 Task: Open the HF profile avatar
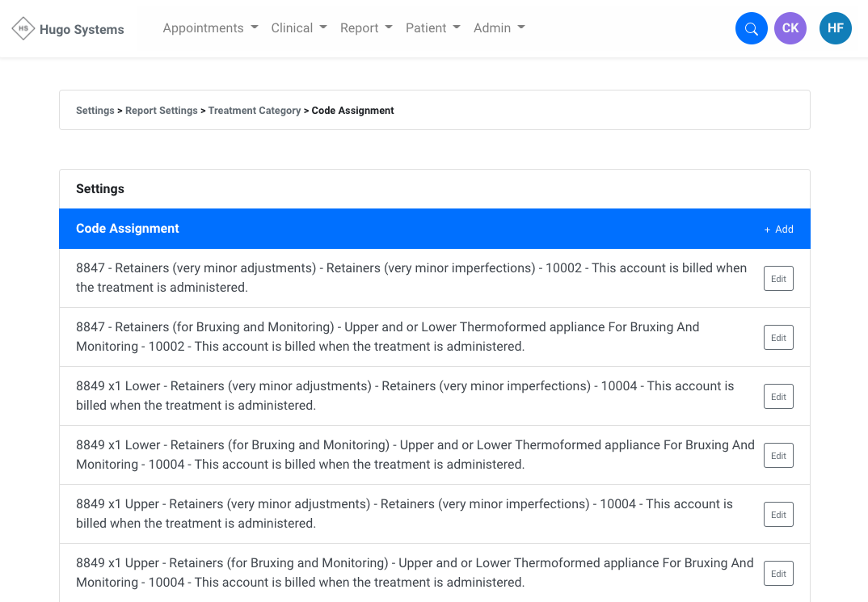tap(835, 28)
